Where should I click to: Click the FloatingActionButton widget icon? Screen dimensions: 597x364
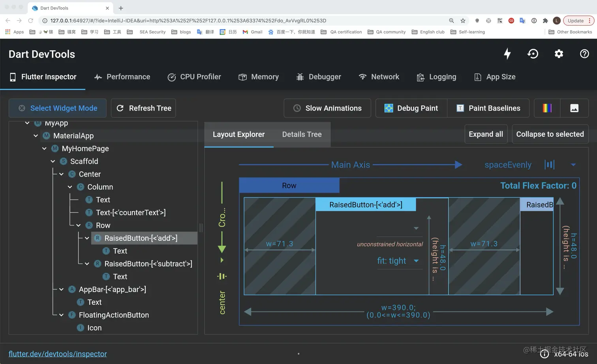click(x=72, y=315)
